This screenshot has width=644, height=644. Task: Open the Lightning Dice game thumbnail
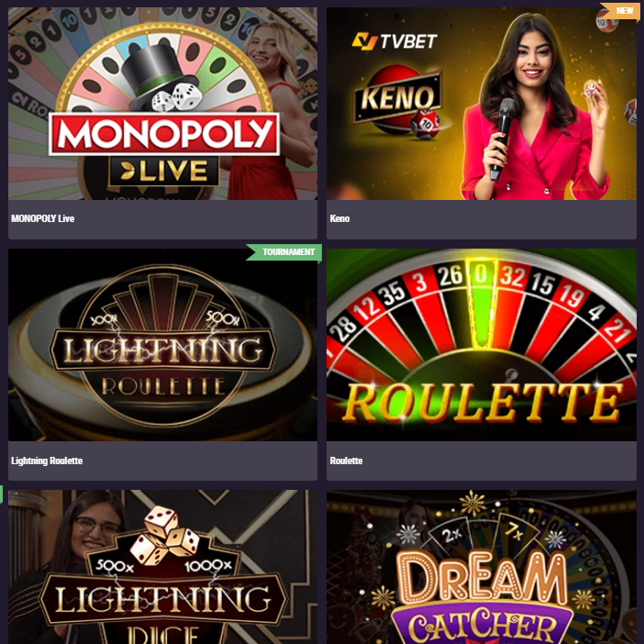tap(162, 567)
